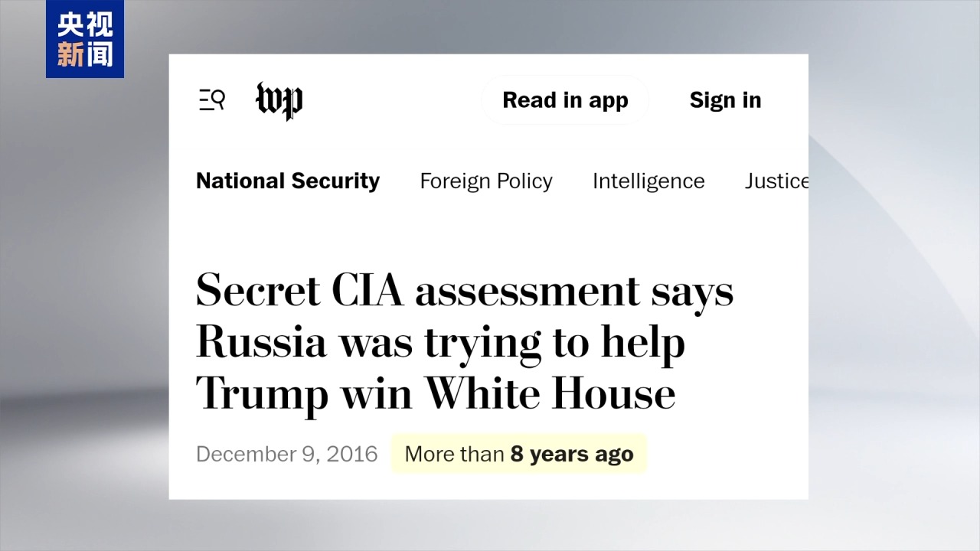980x551 pixels.
Task: Open the Secret CIA assessment headline
Action: tap(464, 342)
